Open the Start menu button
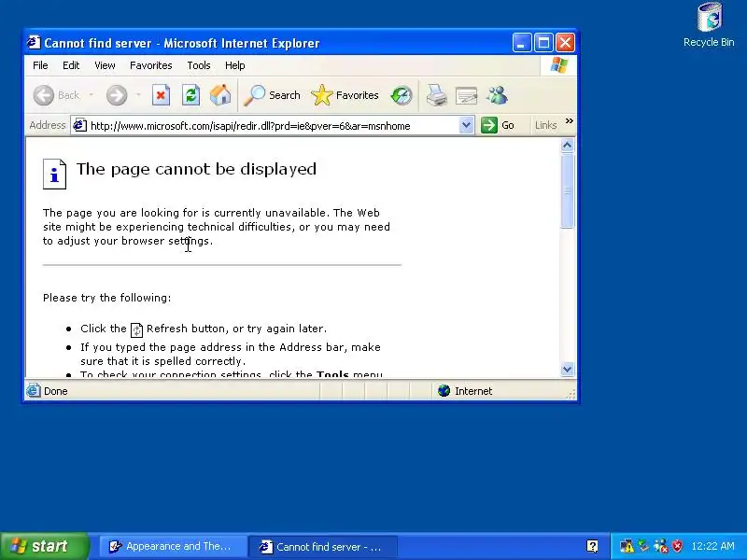The width and height of the screenshot is (747, 560). tap(44, 546)
